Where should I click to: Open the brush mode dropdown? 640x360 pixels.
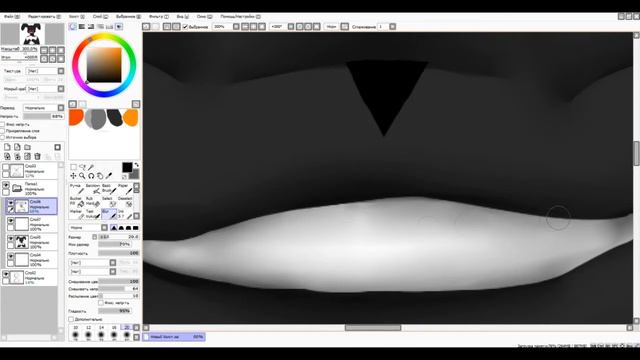(x=104, y=228)
